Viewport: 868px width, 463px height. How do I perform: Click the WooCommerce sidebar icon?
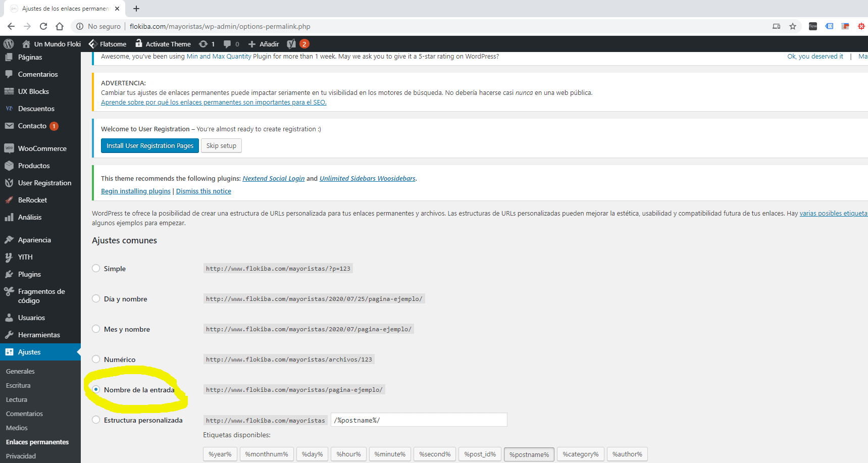pos(9,148)
